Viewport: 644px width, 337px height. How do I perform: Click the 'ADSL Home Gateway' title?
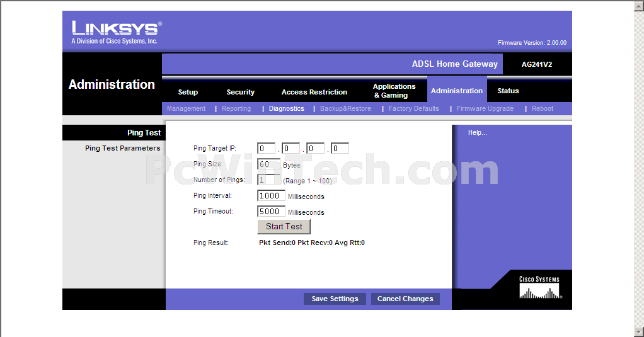(x=455, y=64)
